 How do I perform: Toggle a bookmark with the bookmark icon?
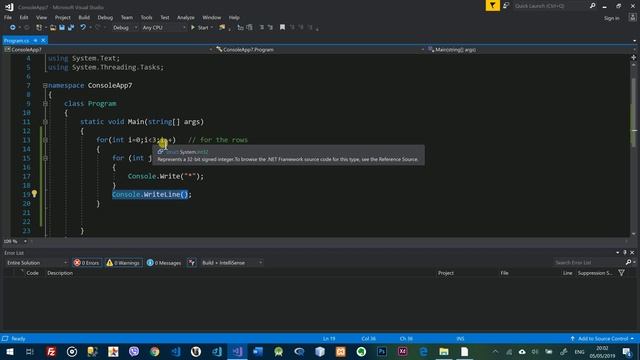point(282,27)
